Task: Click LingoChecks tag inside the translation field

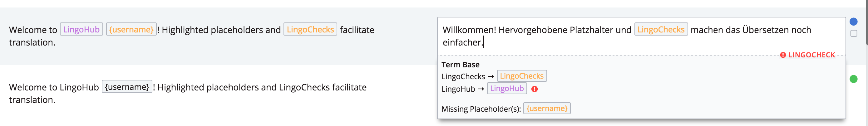Action: 661,30
